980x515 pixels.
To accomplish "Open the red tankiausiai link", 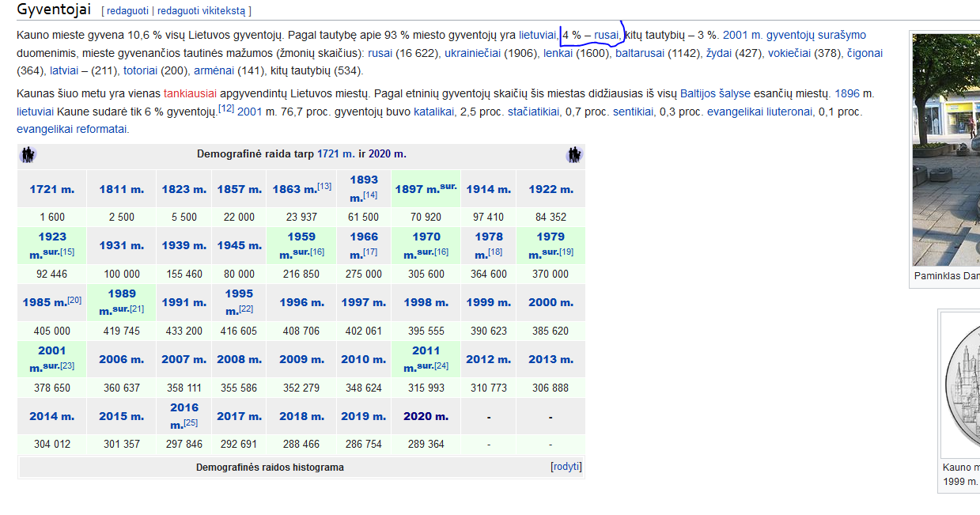I will click(x=190, y=93).
